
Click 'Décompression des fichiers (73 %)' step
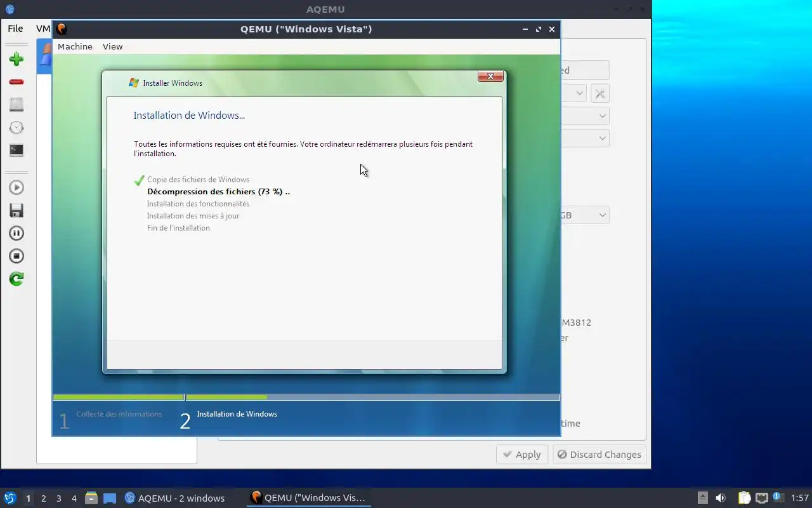(x=218, y=192)
